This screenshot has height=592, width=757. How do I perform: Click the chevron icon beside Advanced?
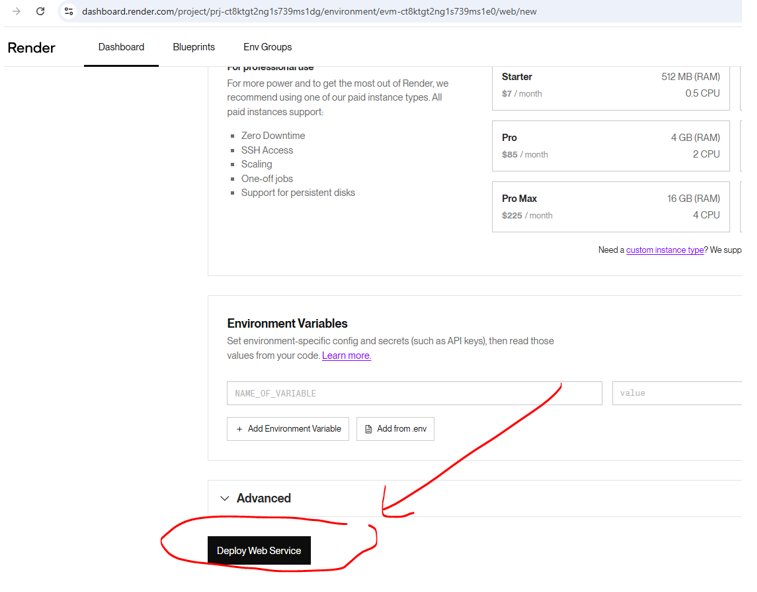(x=225, y=498)
